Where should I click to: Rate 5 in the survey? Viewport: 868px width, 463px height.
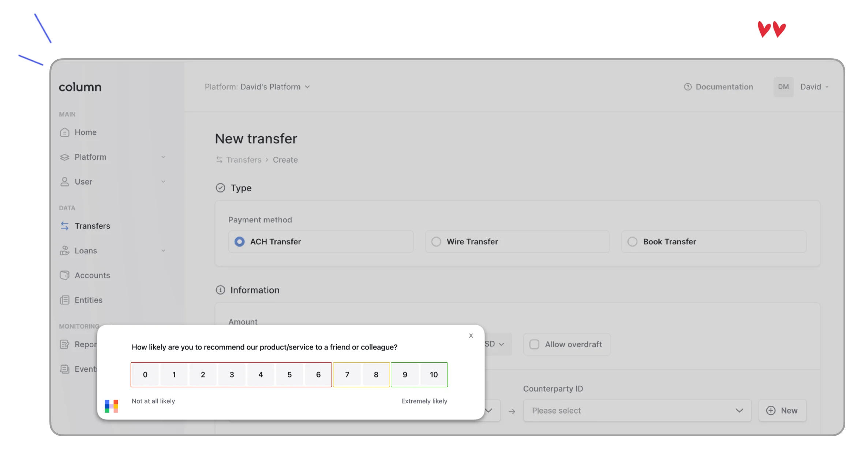pos(289,375)
